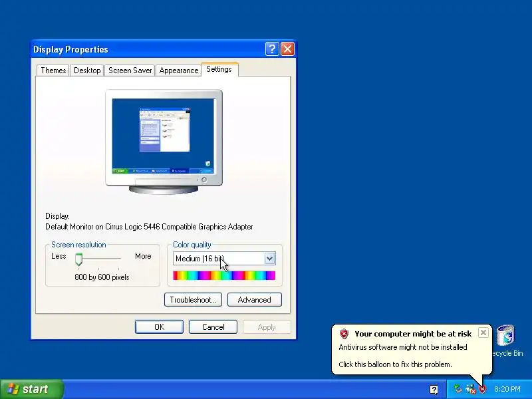
Task: Click the Windows Messenger tray icon
Action: tap(471, 389)
